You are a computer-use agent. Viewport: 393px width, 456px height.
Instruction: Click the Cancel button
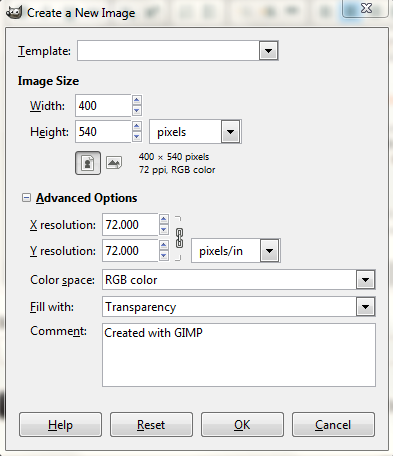click(333, 425)
